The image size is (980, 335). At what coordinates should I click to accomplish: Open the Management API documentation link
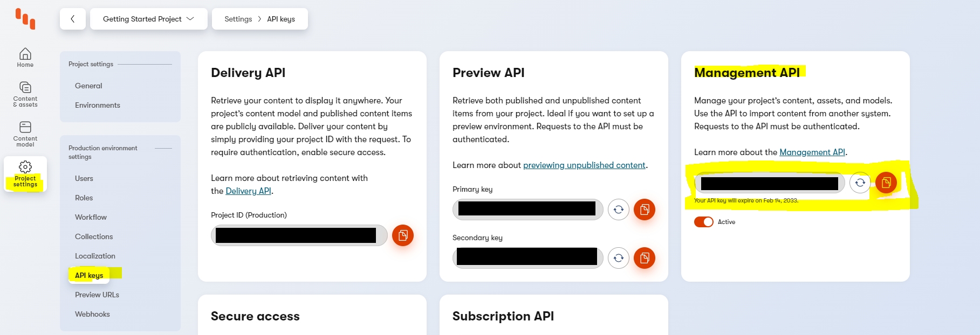[x=812, y=152]
